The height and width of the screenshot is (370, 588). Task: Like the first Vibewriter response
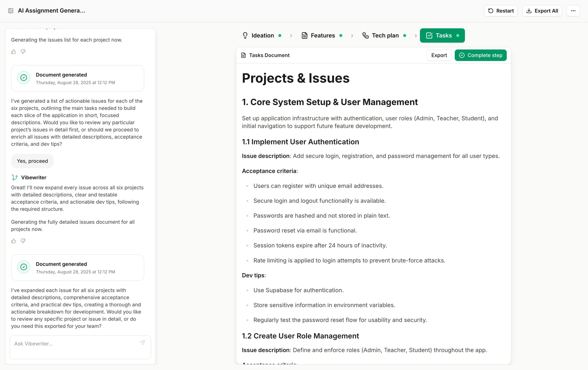[13, 52]
